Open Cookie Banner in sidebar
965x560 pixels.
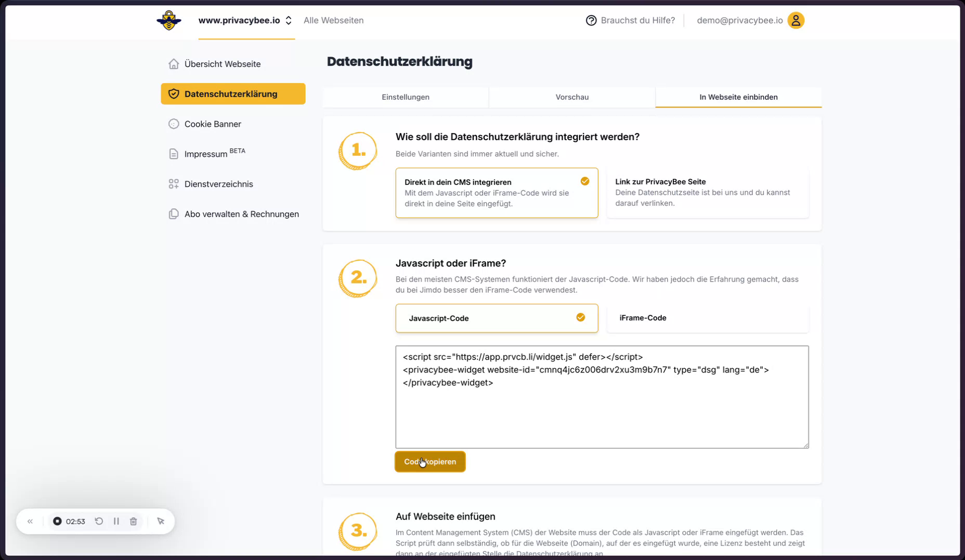click(233, 124)
